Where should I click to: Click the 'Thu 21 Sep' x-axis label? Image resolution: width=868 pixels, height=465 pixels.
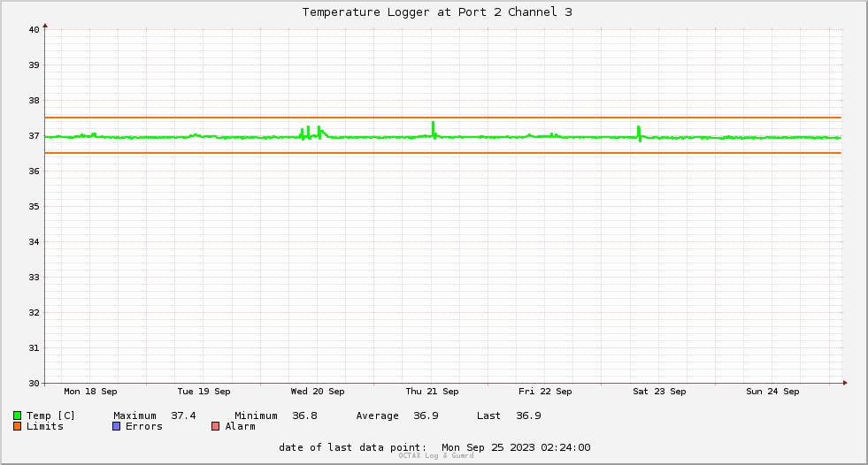(433, 392)
